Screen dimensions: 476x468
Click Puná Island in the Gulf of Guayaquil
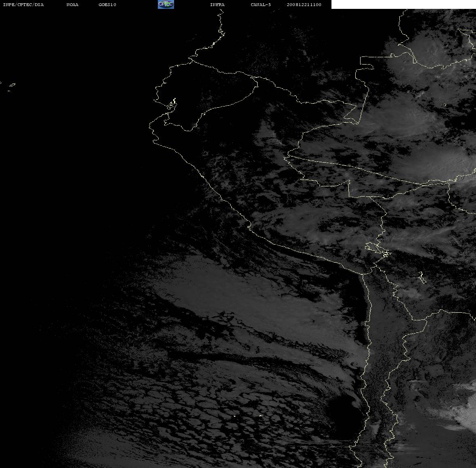172,104
